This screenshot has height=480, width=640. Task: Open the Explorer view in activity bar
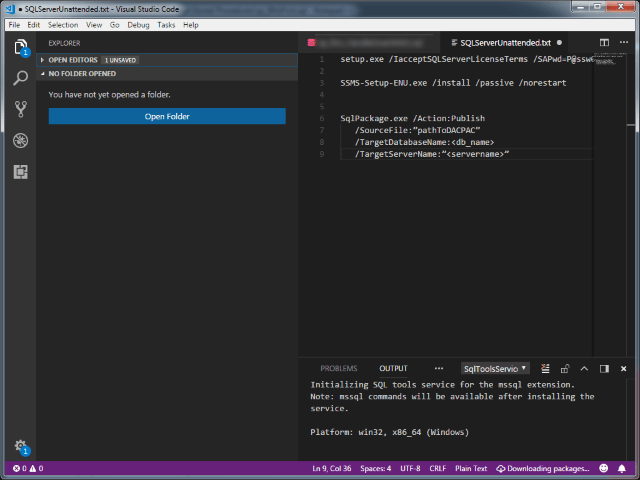[x=20, y=47]
